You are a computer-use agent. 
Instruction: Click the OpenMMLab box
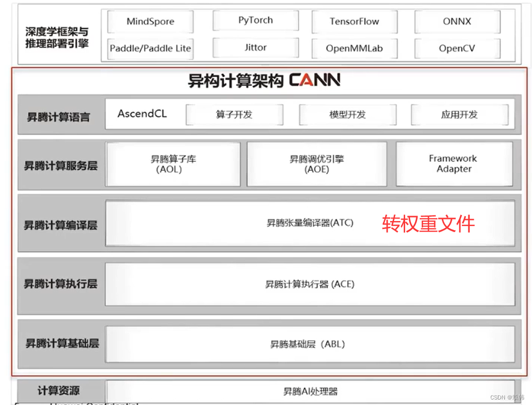[x=354, y=49]
